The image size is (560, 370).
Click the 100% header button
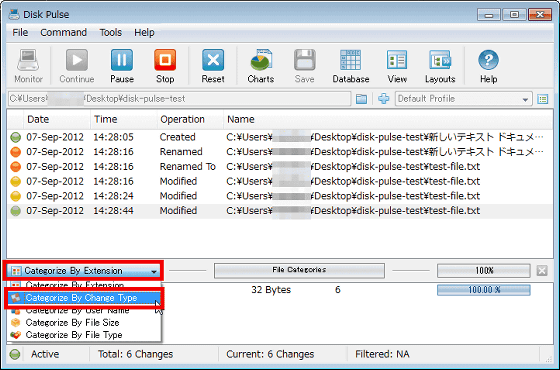coord(484,270)
